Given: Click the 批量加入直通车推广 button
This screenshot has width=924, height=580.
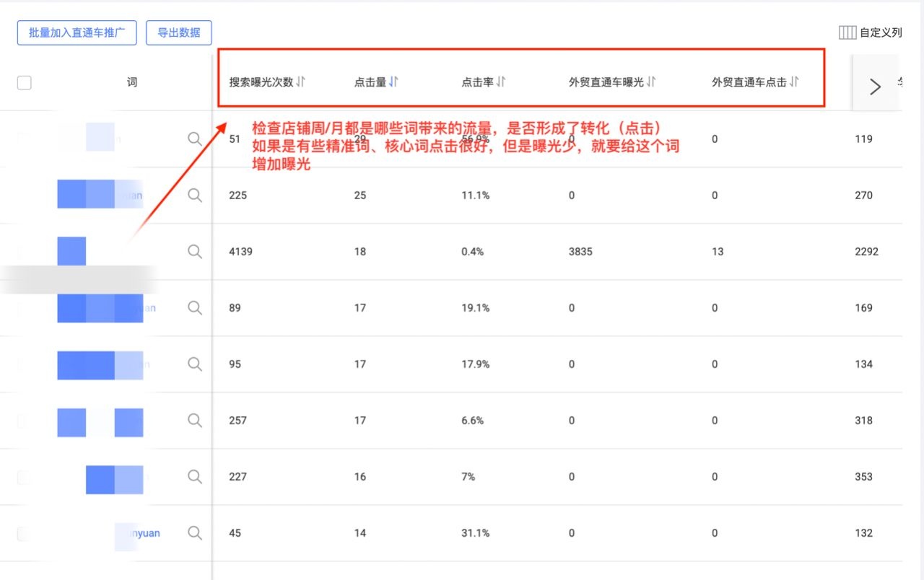Looking at the screenshot, I should [x=77, y=33].
